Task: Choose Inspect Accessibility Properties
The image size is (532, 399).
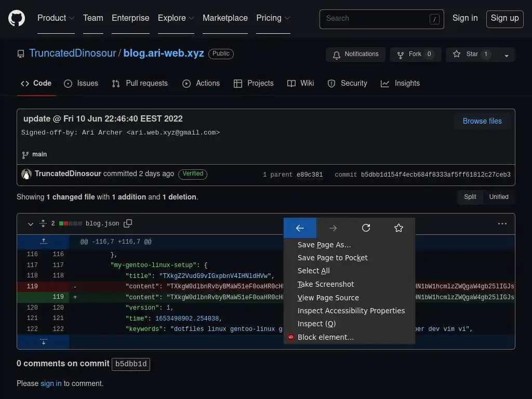Action: [350, 311]
